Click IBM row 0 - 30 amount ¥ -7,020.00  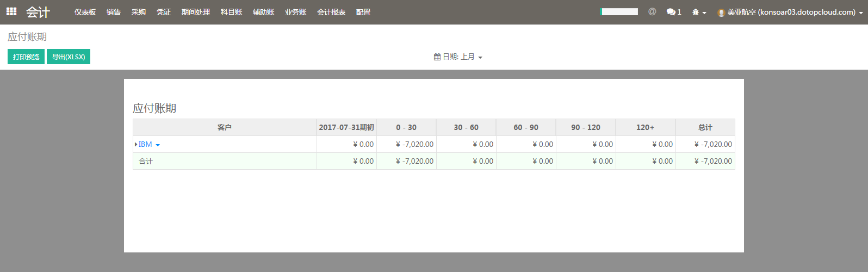click(414, 144)
